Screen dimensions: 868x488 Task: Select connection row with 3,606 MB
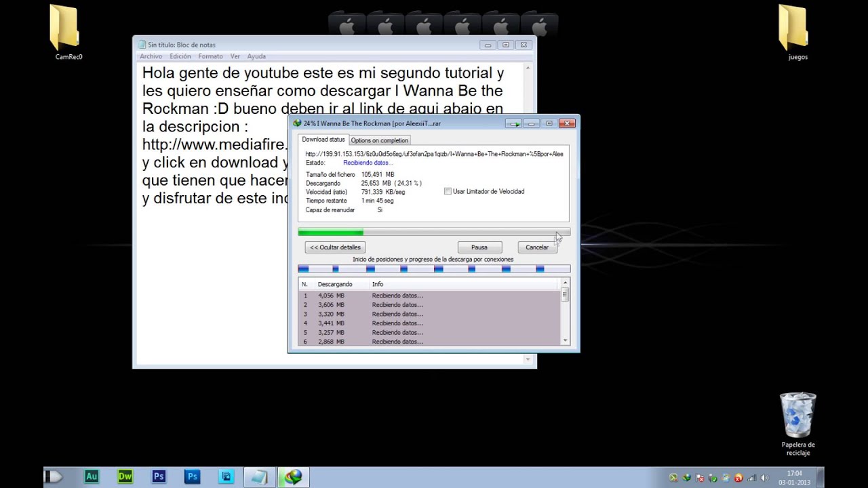tap(429, 305)
